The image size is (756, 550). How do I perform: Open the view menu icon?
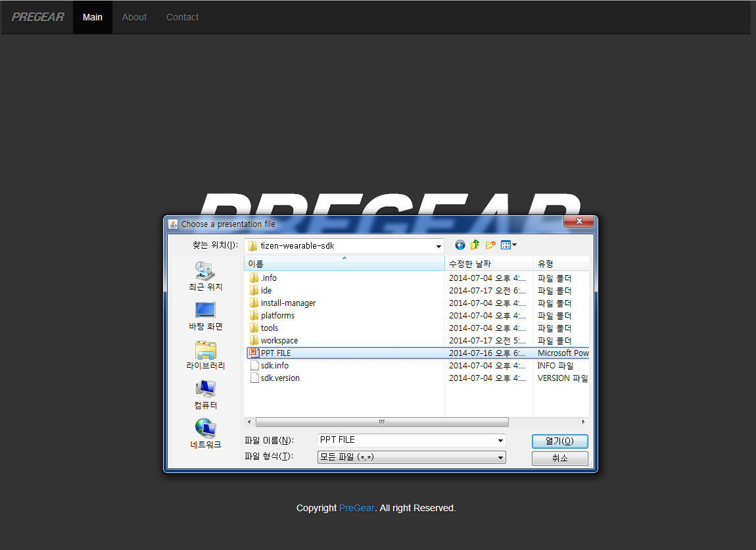click(508, 245)
